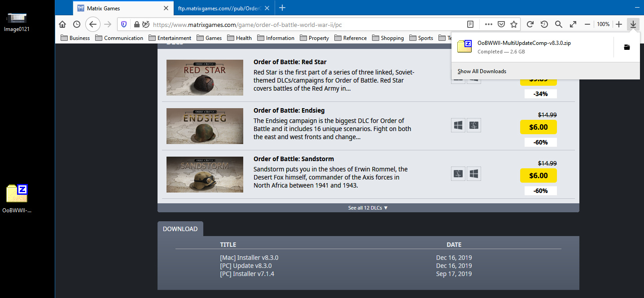Zoom in with the plus button
Screen dimensions: 644x298
tap(619, 24)
